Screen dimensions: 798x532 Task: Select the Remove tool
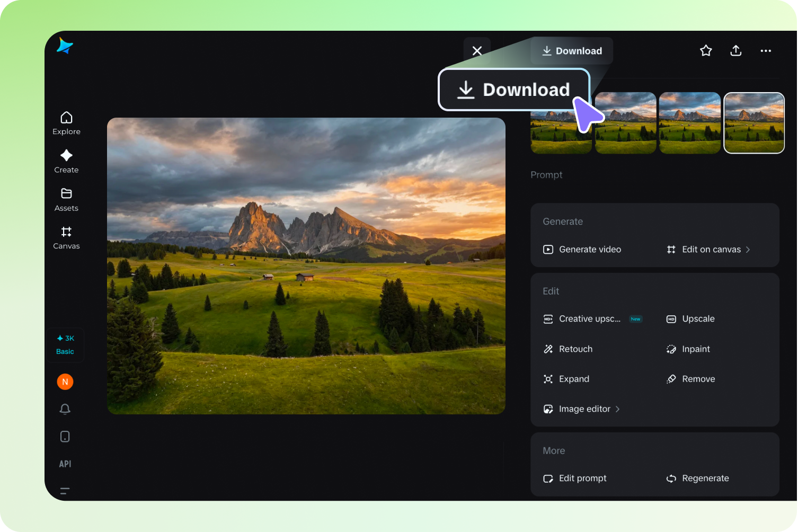(698, 379)
